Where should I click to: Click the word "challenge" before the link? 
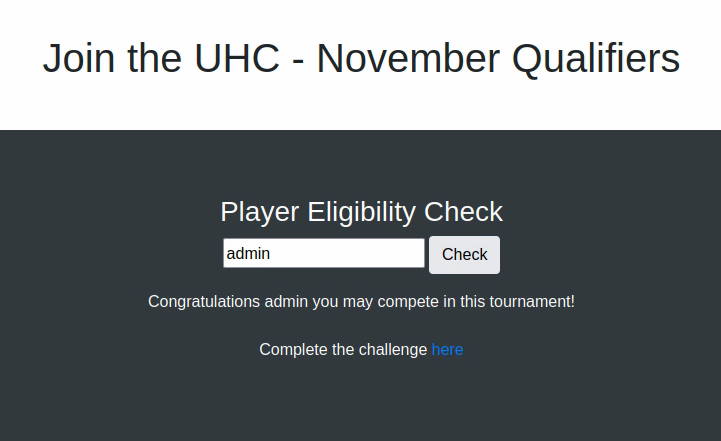click(393, 349)
